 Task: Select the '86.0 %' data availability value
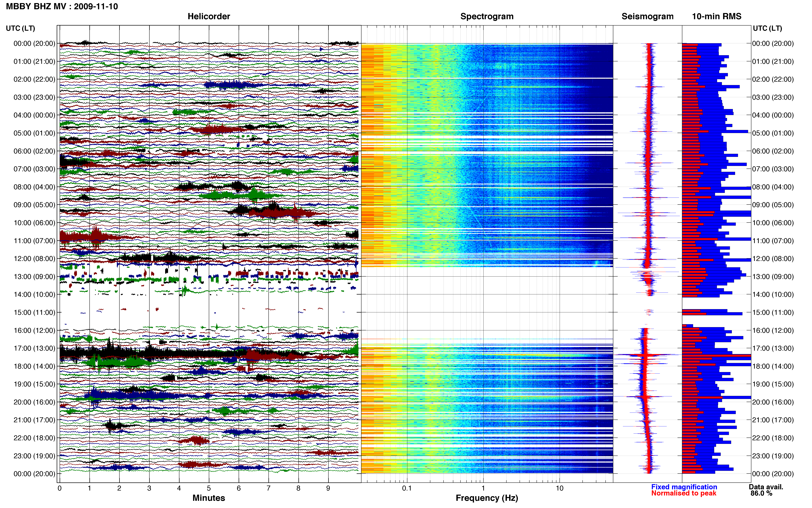762,493
